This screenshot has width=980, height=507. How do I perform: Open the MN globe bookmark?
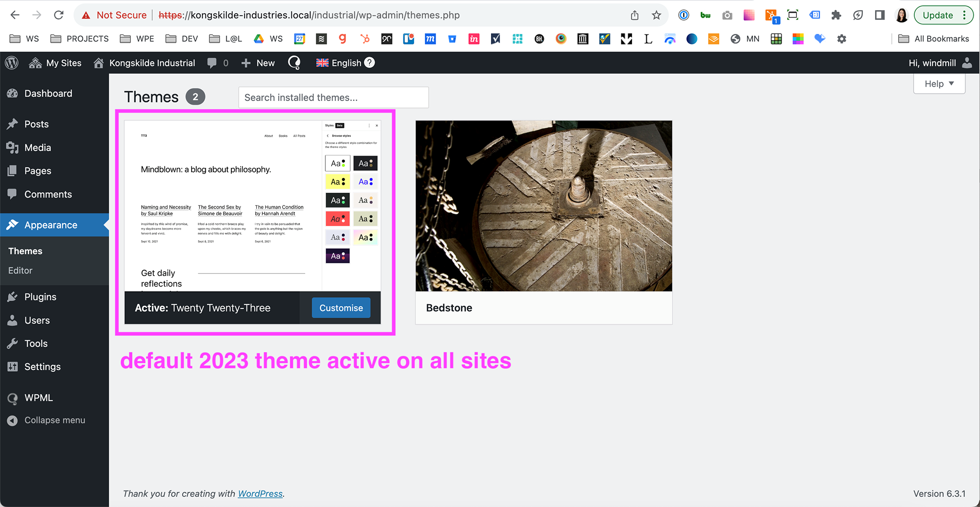coord(745,39)
